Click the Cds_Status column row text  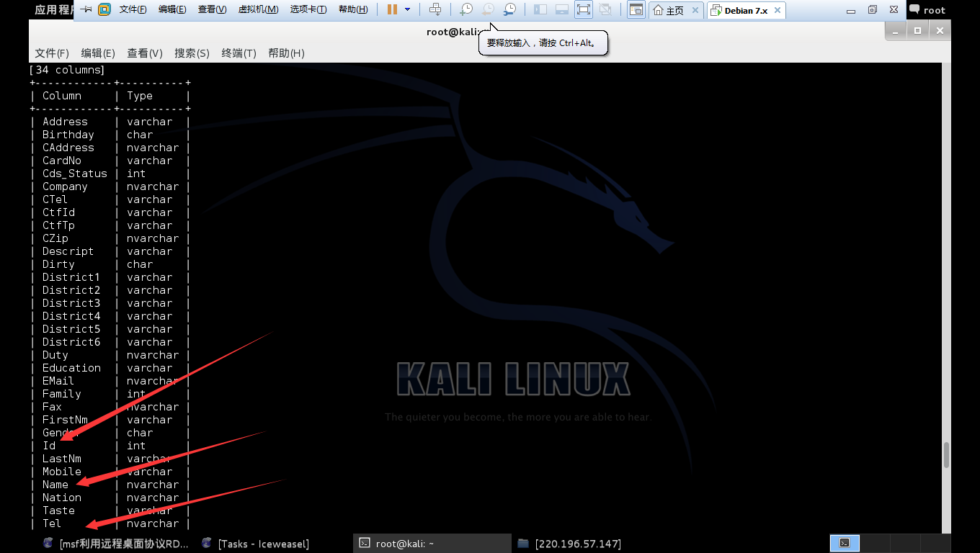click(74, 174)
